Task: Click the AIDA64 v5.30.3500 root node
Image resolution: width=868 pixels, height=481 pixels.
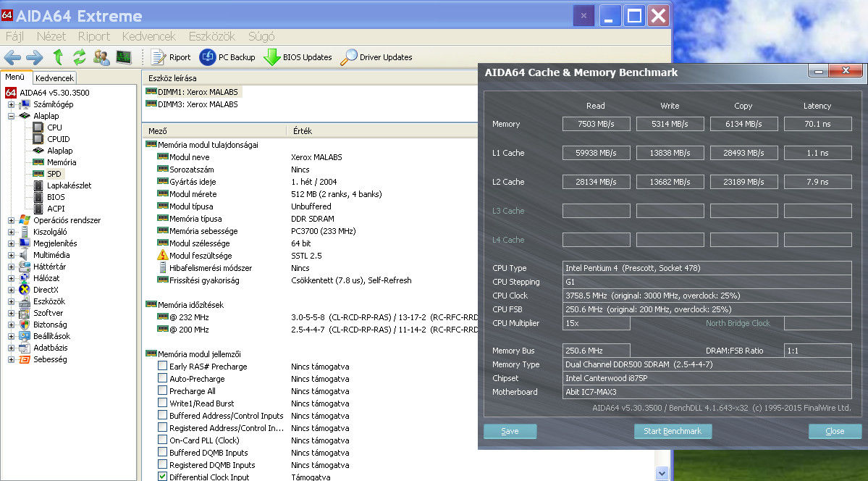Action: click(54, 93)
